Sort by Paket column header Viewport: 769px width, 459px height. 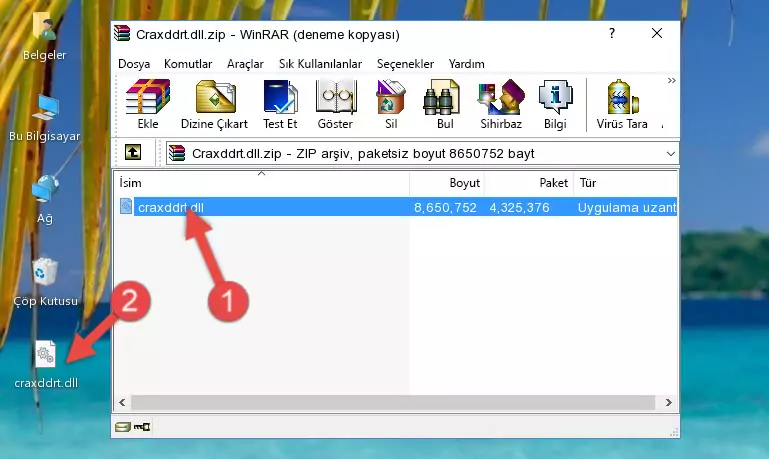coord(529,182)
